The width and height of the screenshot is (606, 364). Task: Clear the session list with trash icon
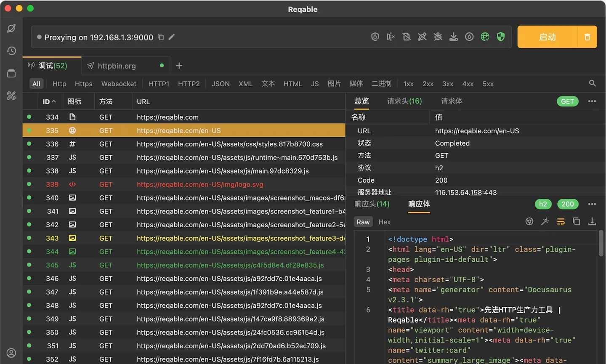pos(587,37)
